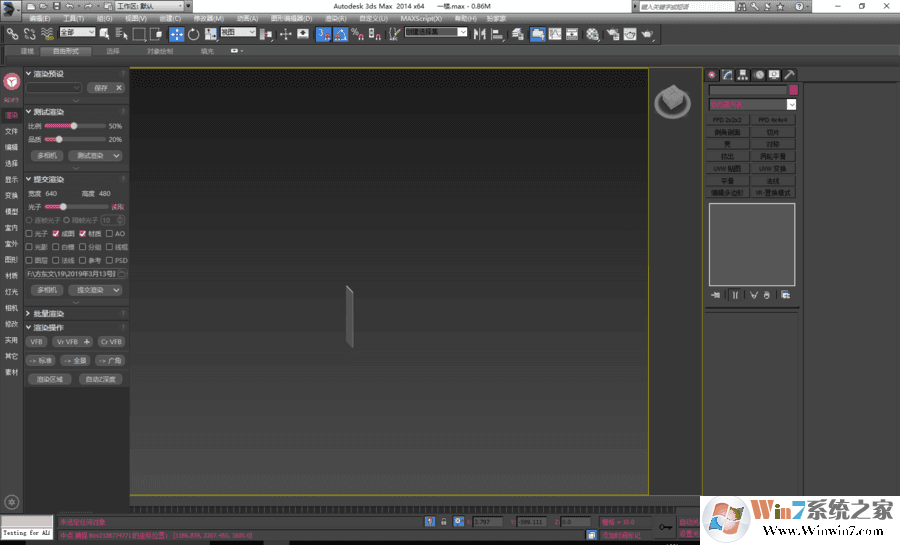
Task: Switch to the 自由形式 ribbon tab
Action: tap(65, 51)
